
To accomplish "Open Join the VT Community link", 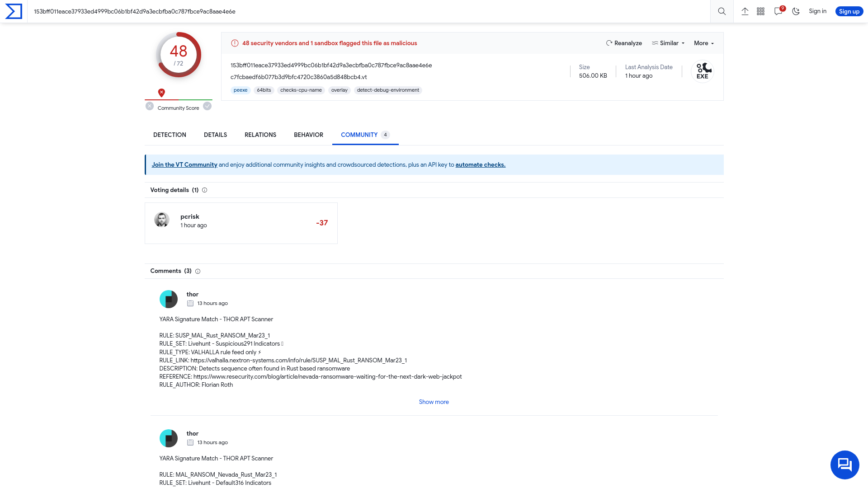I will [x=184, y=165].
